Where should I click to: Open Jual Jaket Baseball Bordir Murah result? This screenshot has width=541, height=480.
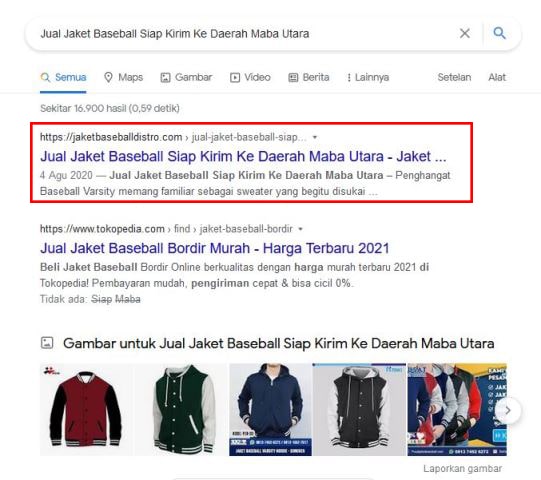[215, 248]
